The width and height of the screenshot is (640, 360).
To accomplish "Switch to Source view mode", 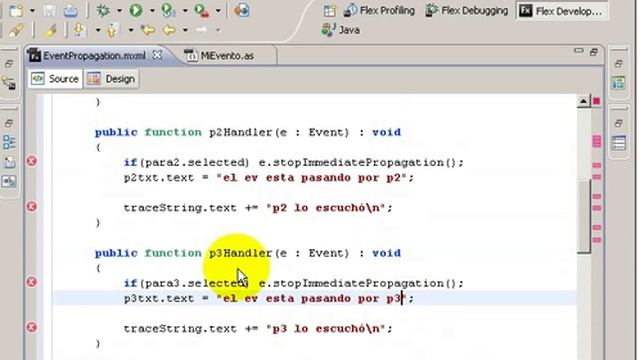I will (55, 79).
